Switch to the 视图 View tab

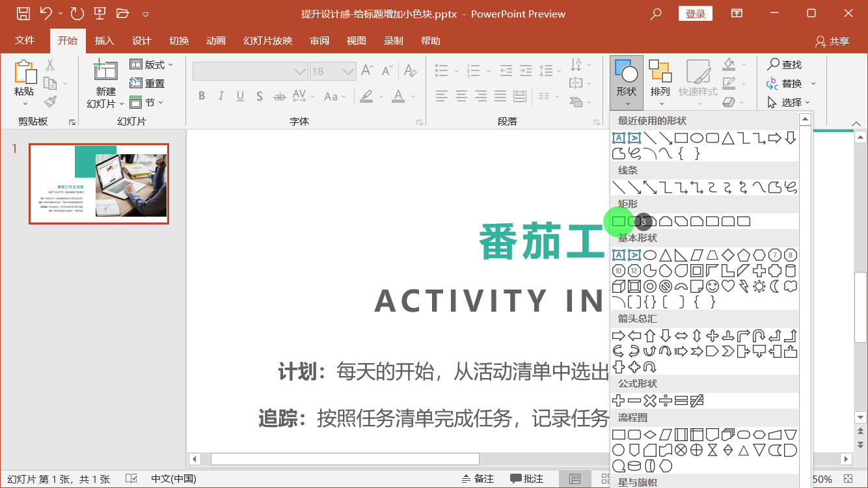(x=356, y=40)
